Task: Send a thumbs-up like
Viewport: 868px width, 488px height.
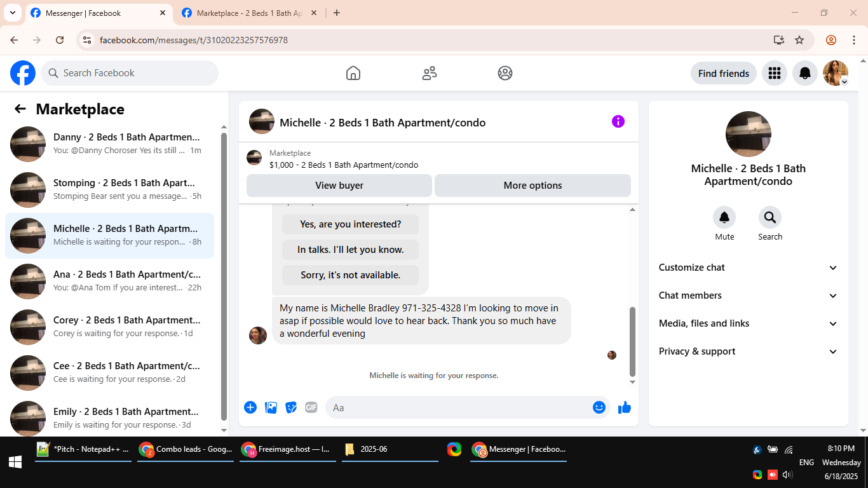Action: pyautogui.click(x=625, y=407)
